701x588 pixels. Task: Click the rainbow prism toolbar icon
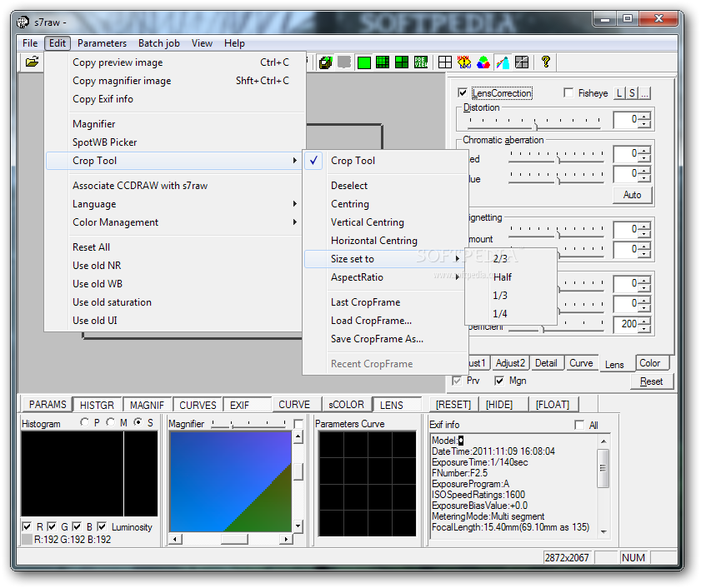503,62
